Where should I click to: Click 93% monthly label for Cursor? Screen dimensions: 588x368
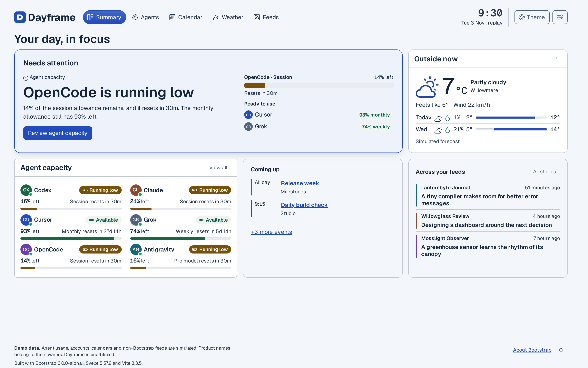coord(374,115)
